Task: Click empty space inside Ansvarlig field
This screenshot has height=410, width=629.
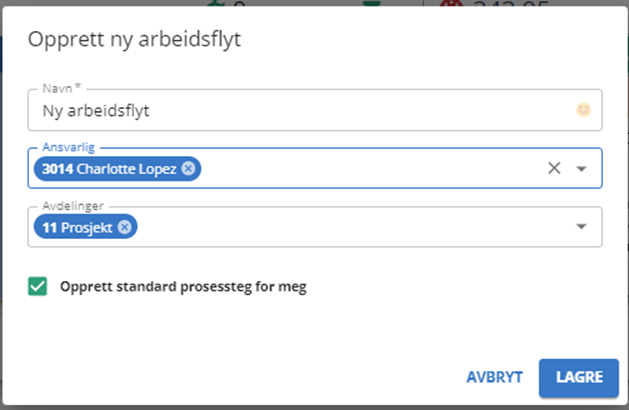Action: [369, 168]
